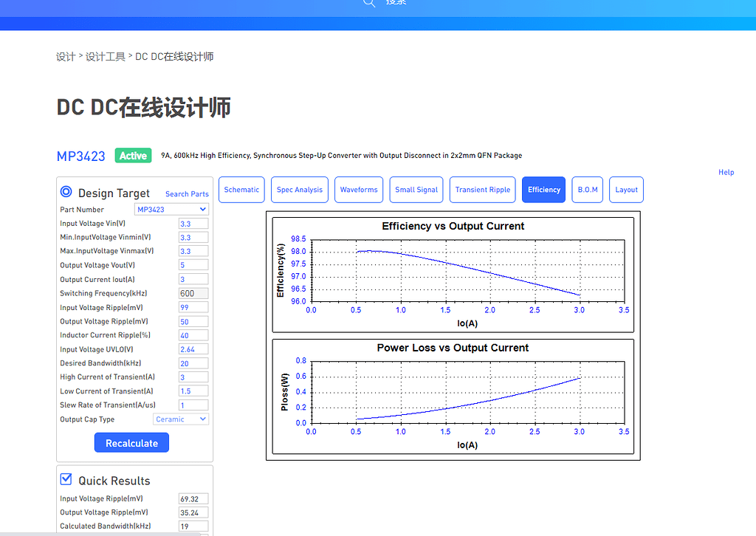Open the Transient Ripple tab

tap(482, 190)
